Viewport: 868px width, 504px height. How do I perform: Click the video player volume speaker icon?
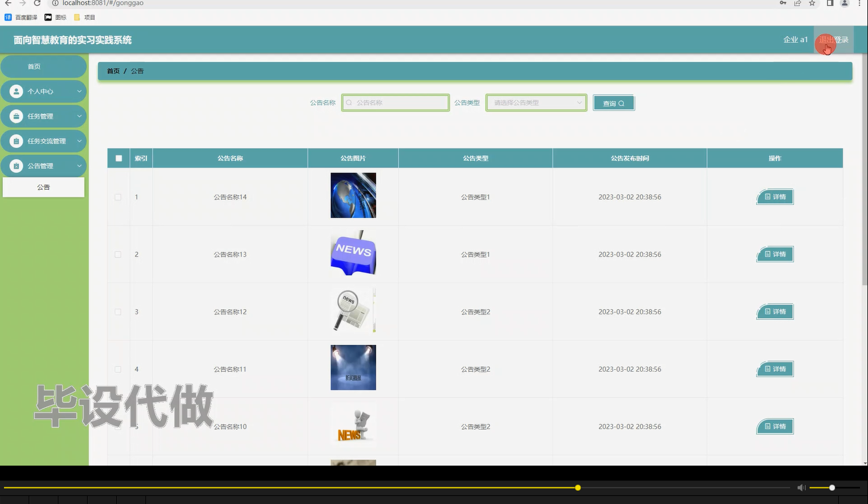tap(802, 487)
